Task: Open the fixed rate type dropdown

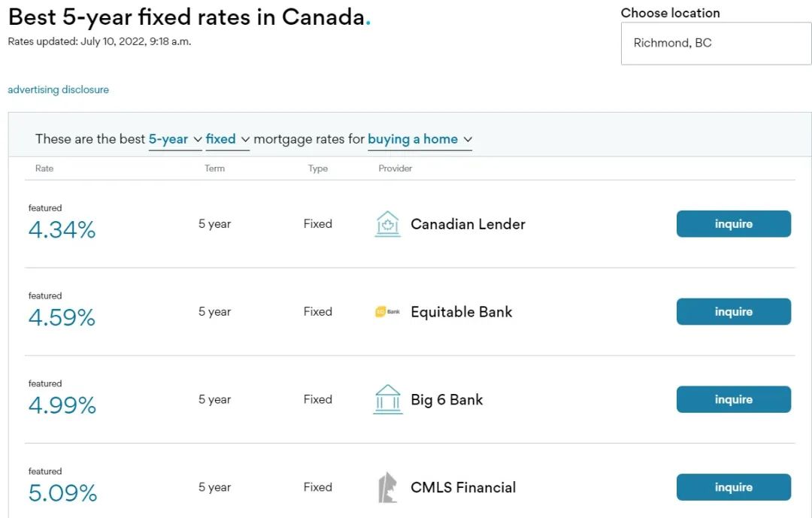Action: [x=227, y=139]
